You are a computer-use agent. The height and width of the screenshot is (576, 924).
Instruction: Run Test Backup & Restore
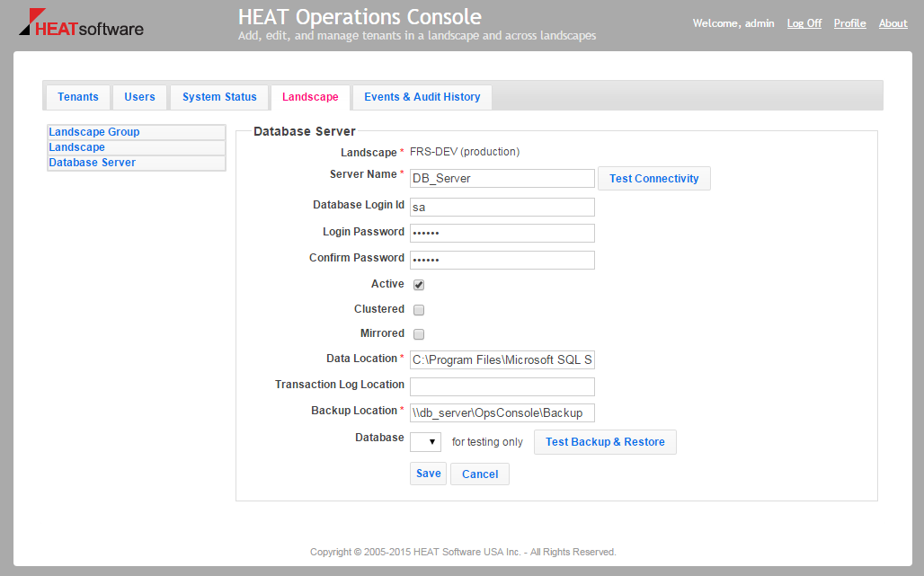pyautogui.click(x=605, y=441)
